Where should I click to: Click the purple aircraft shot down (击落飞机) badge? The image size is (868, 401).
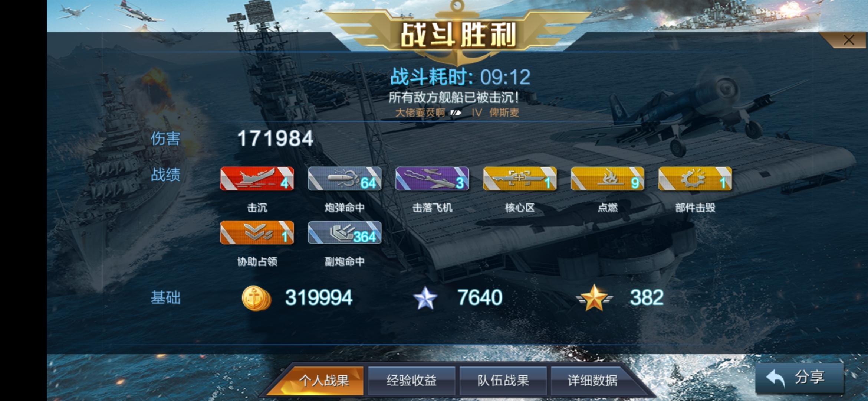pos(432,179)
